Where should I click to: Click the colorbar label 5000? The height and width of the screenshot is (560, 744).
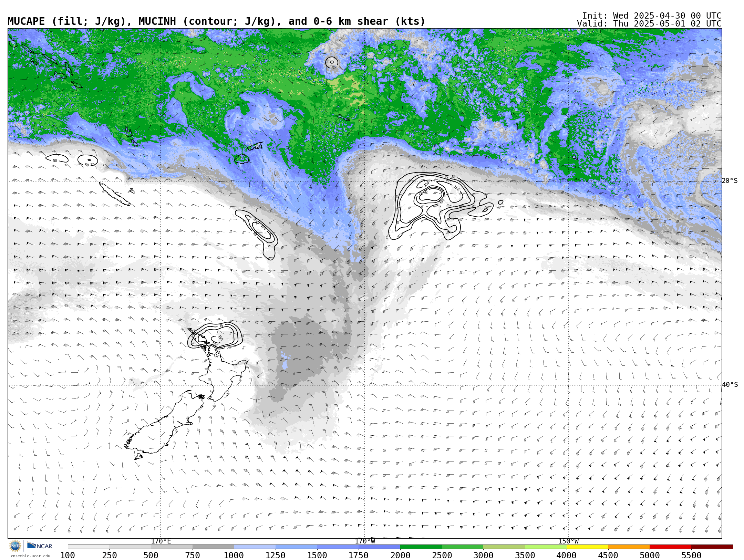click(x=650, y=556)
